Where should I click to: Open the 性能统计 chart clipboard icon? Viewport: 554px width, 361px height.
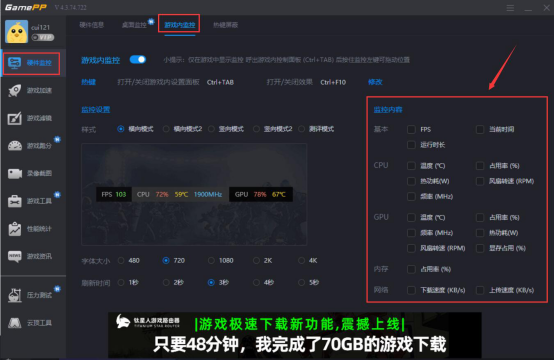click(x=14, y=229)
